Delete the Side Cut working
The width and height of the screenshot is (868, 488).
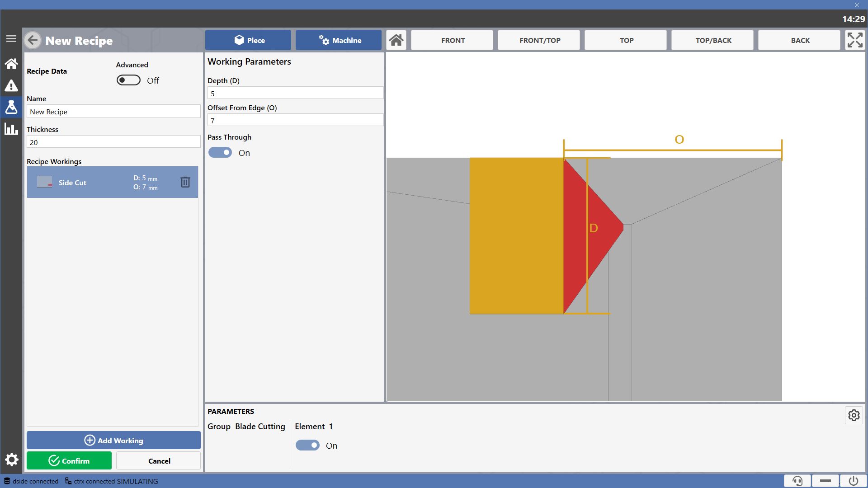point(185,182)
